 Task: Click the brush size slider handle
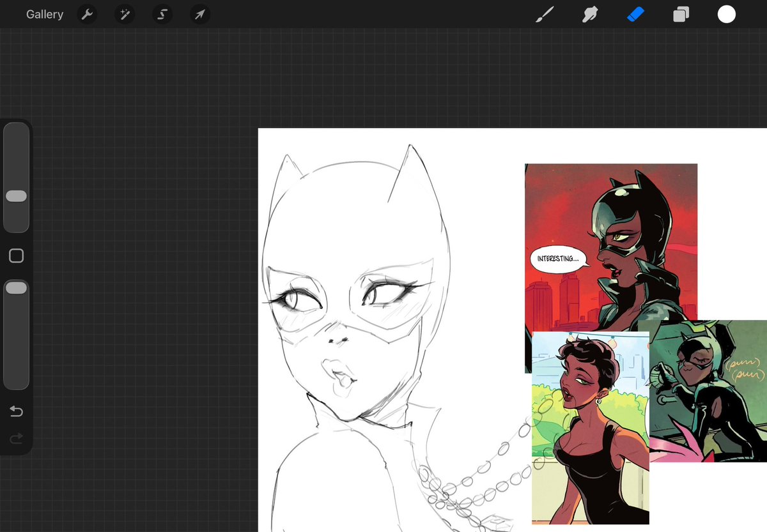(16, 196)
